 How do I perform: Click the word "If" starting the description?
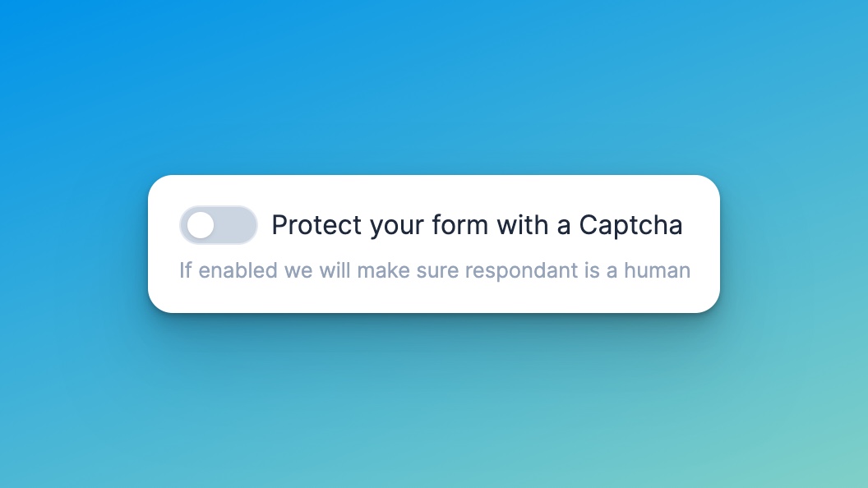185,270
